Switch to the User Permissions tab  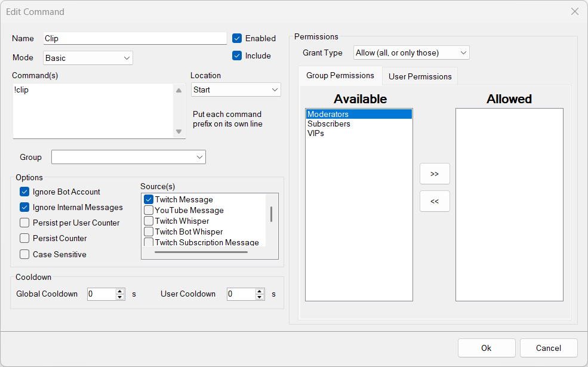pyautogui.click(x=420, y=76)
